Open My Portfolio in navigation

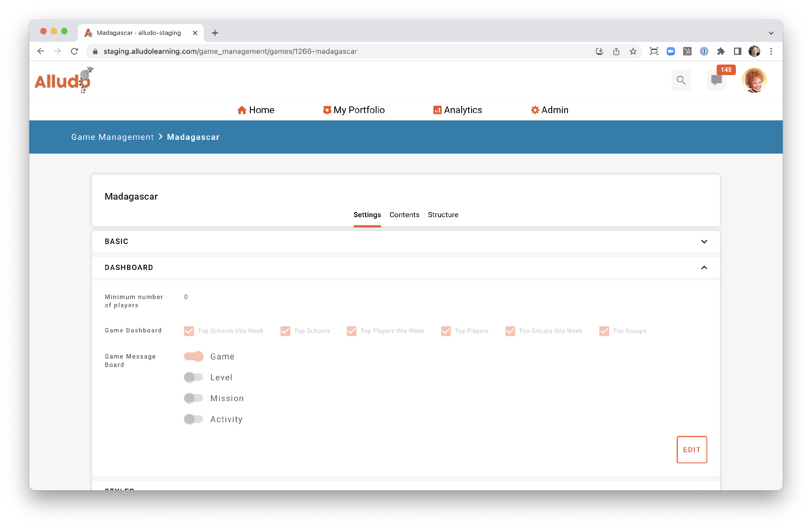point(353,110)
